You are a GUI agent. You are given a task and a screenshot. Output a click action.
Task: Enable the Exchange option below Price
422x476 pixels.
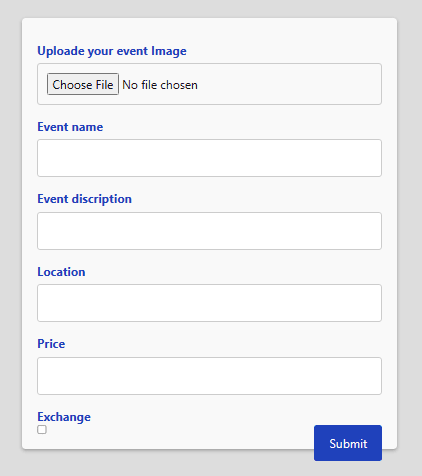click(42, 430)
